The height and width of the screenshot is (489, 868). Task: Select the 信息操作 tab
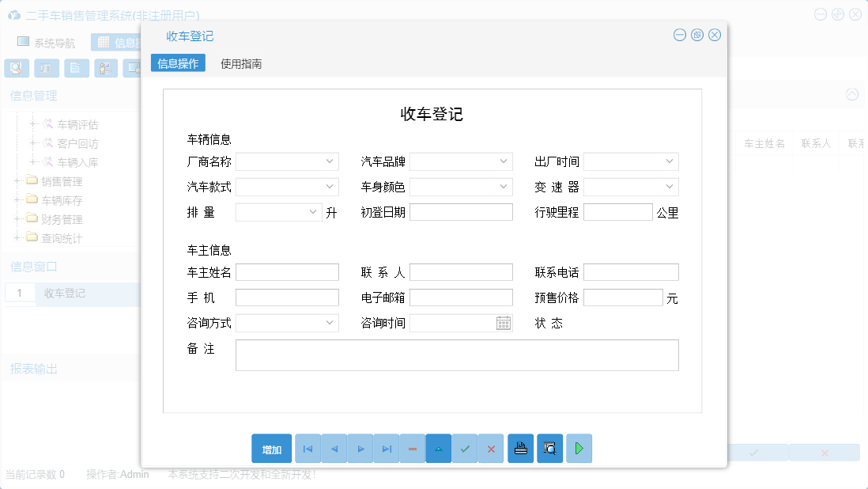[176, 61]
